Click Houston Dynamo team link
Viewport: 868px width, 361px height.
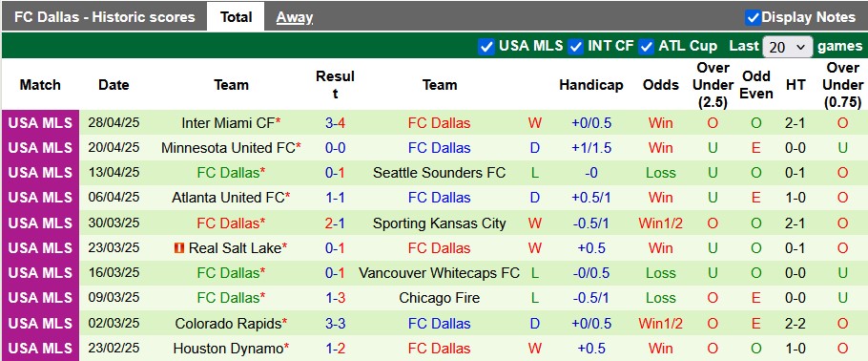pyautogui.click(x=228, y=349)
